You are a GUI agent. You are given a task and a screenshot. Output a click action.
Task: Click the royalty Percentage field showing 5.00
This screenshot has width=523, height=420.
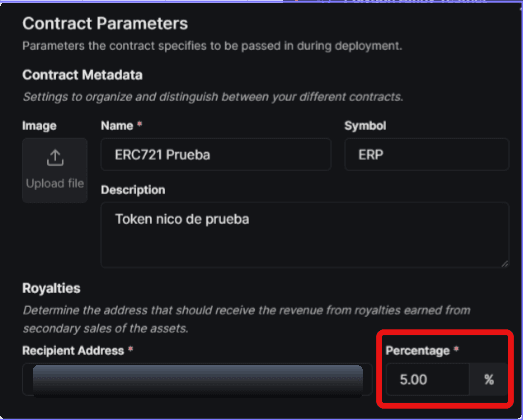[x=428, y=380]
